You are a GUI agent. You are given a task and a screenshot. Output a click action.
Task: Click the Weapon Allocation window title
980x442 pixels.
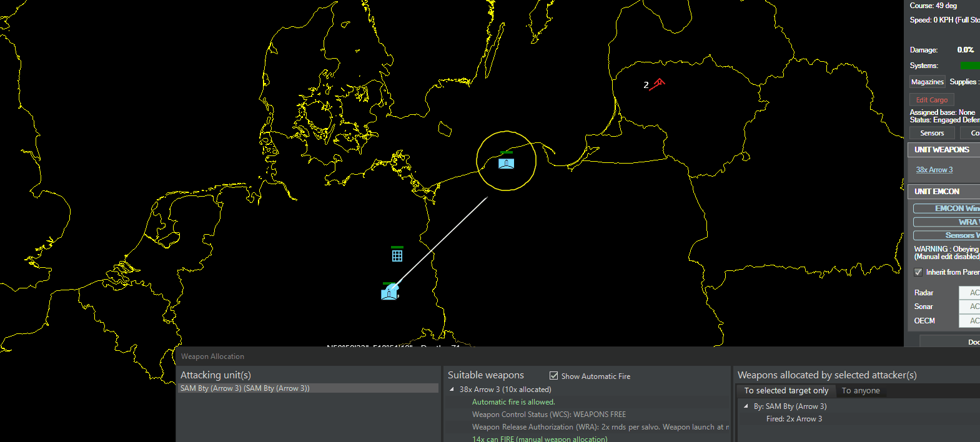212,356
